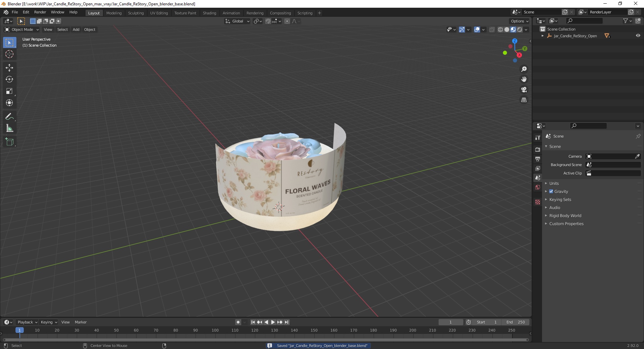Jump to the timeline end frame
Screen dimensions: 644x349
pos(286,322)
